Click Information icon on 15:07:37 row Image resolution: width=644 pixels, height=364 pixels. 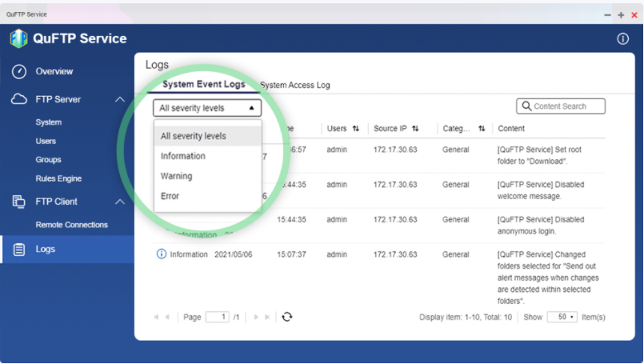[162, 254]
